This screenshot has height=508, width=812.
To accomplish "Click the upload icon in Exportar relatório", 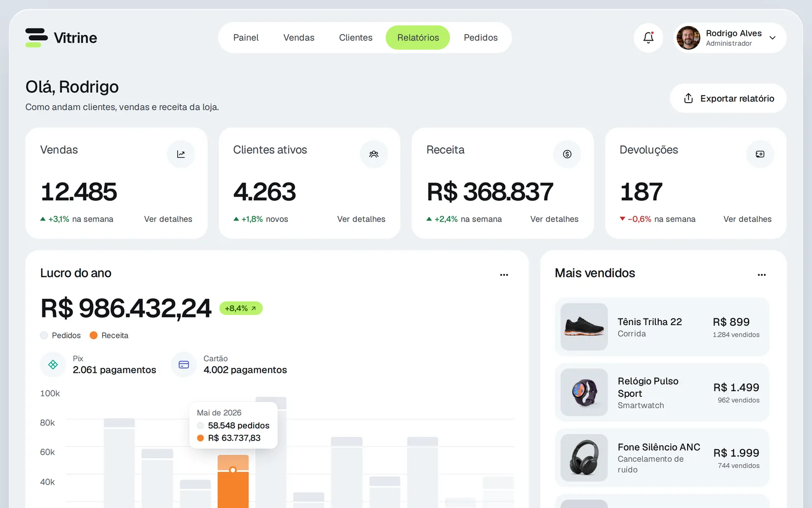I will [688, 98].
